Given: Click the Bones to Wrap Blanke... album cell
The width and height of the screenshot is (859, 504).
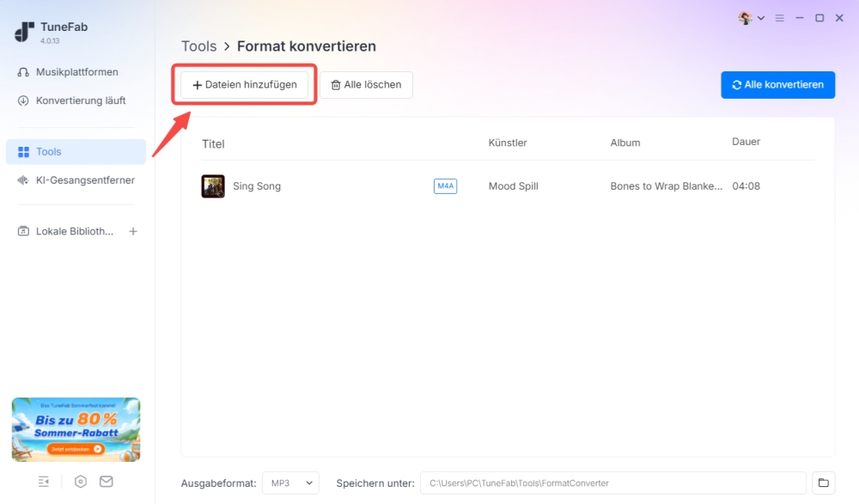Looking at the screenshot, I should tap(667, 186).
